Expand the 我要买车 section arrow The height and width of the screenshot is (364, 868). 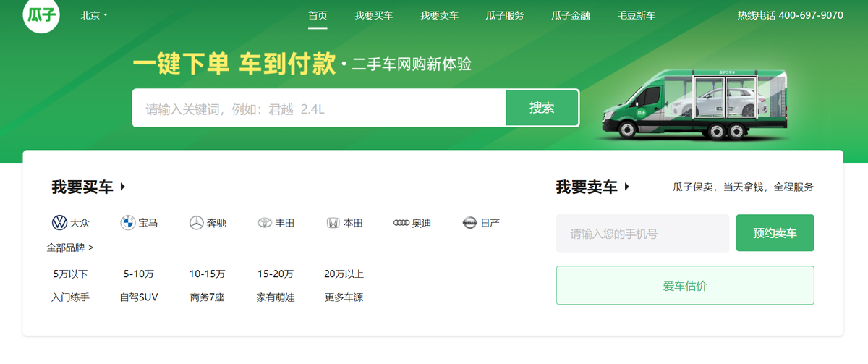[x=123, y=187]
